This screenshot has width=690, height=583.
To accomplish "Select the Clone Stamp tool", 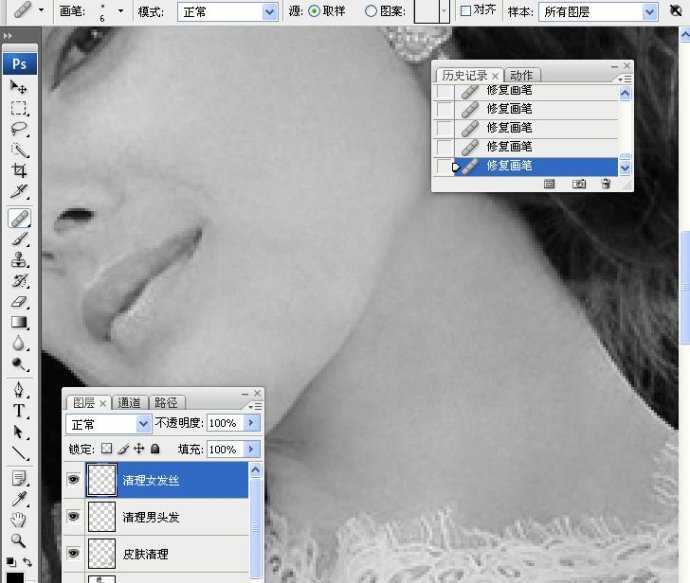I will point(18,260).
